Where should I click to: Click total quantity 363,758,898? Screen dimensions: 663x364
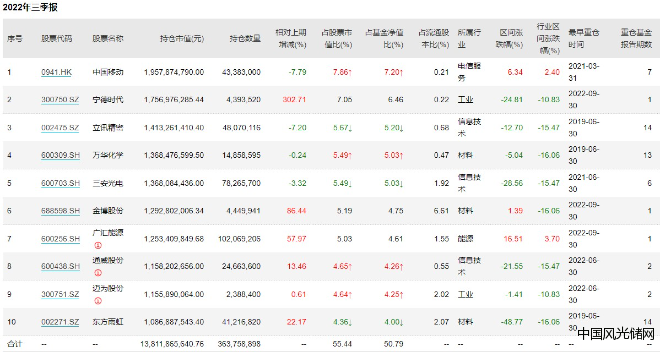tap(239, 344)
